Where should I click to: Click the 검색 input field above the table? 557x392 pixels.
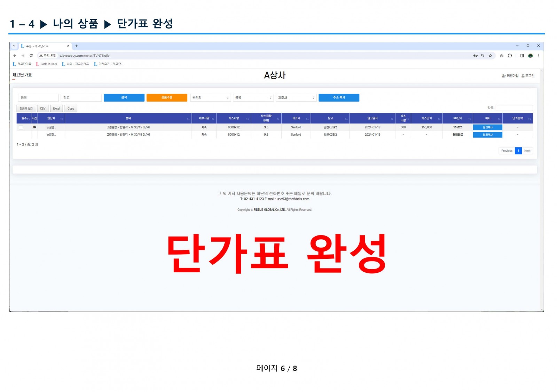[514, 108]
